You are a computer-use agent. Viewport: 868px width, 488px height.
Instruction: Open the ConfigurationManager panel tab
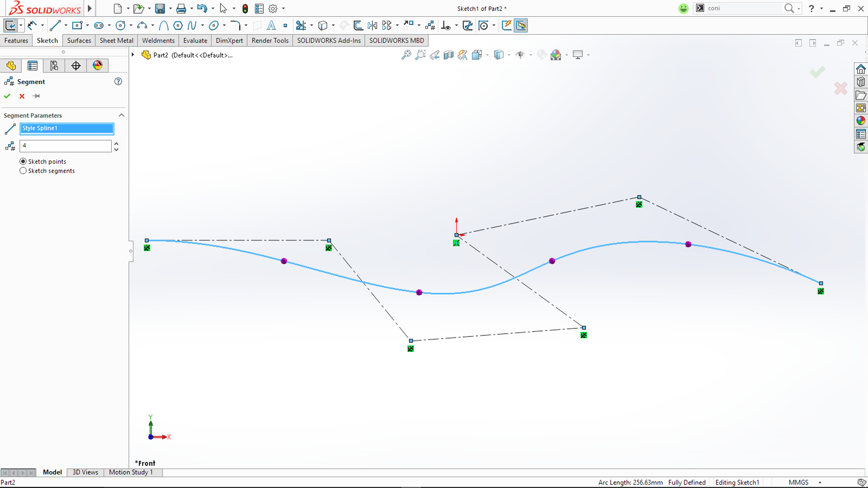(54, 65)
